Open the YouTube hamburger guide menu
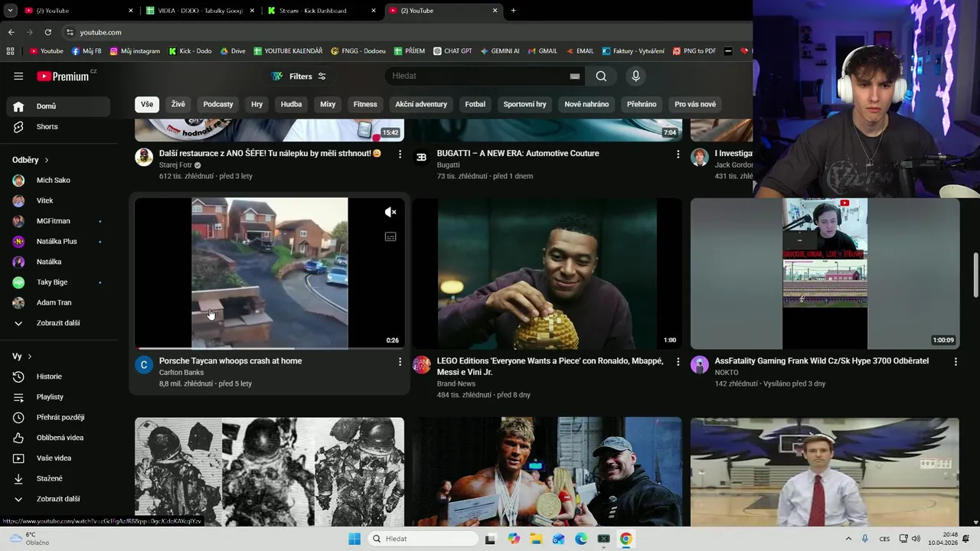Image resolution: width=980 pixels, height=551 pixels. click(18, 76)
